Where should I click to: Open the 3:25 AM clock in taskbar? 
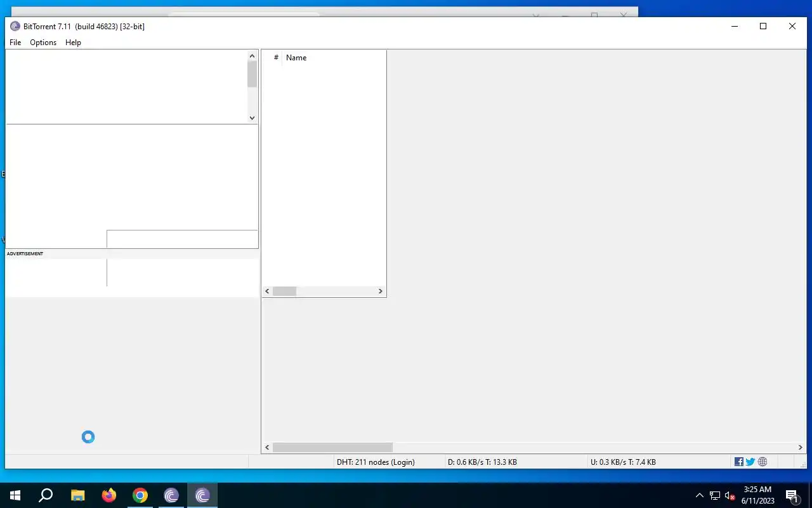[757, 495]
